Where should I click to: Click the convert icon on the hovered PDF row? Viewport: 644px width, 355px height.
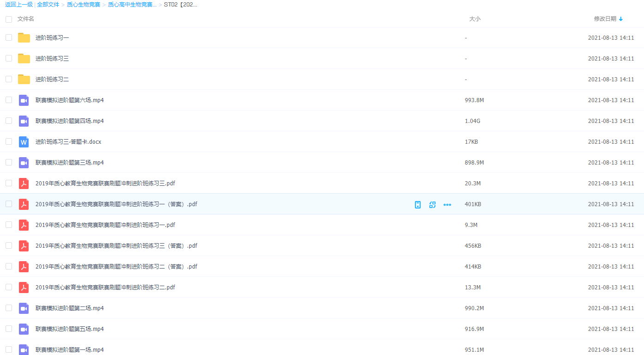tap(432, 205)
